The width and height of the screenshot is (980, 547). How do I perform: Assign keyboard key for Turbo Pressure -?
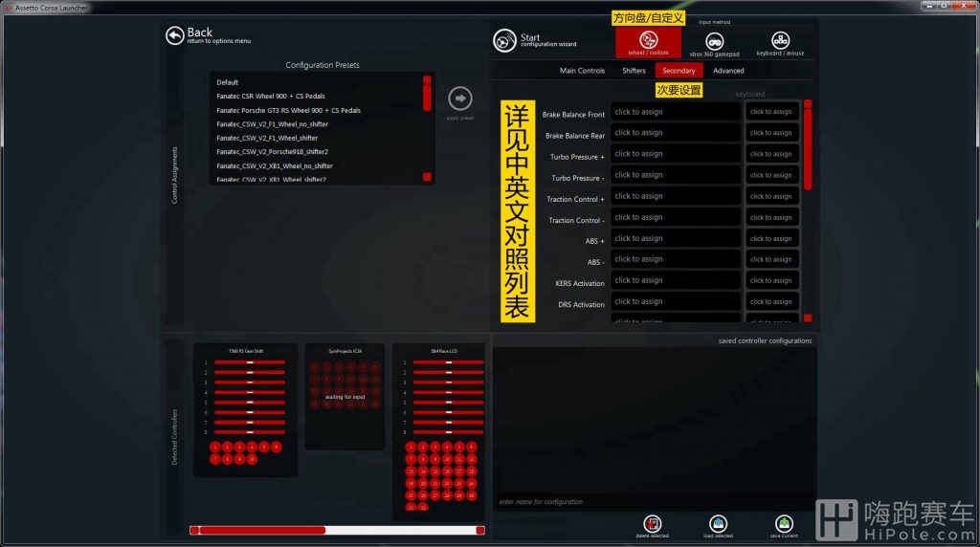(771, 175)
